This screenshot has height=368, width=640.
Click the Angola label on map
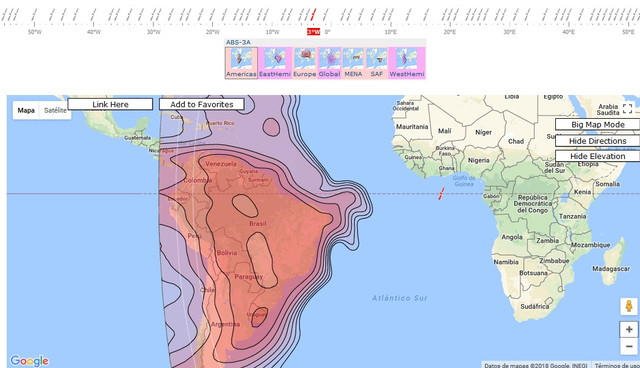(512, 237)
